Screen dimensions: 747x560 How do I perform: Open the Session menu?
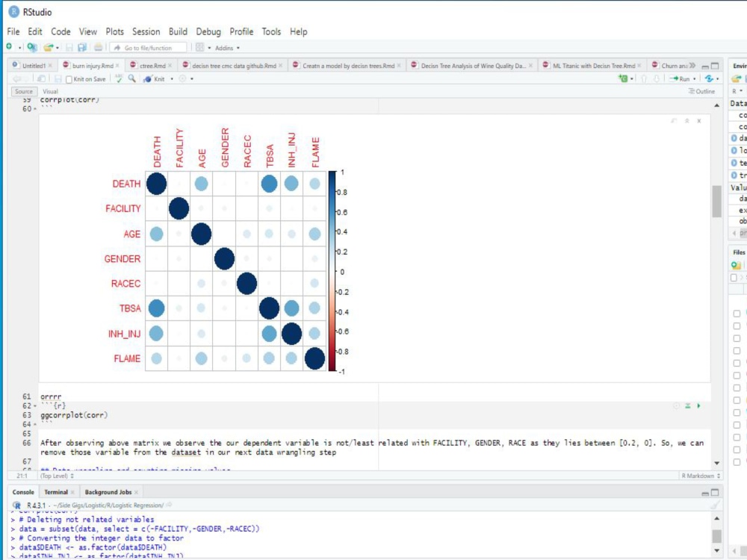[x=146, y=31]
